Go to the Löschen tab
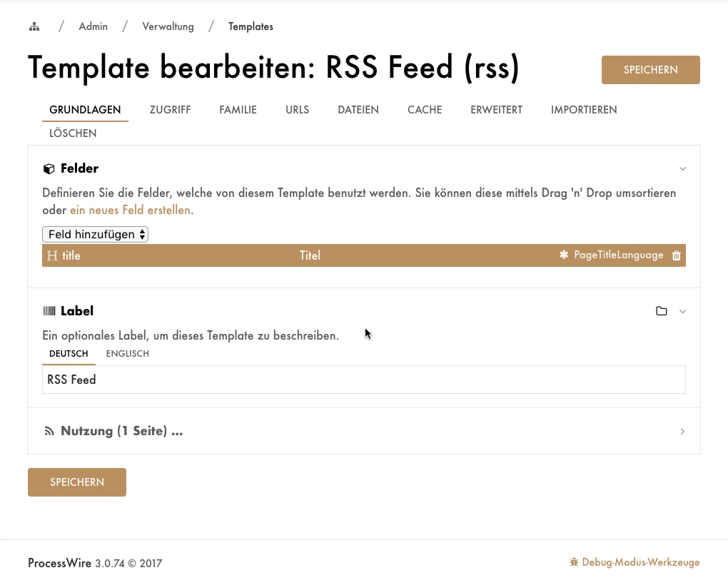728x585 pixels. click(73, 133)
